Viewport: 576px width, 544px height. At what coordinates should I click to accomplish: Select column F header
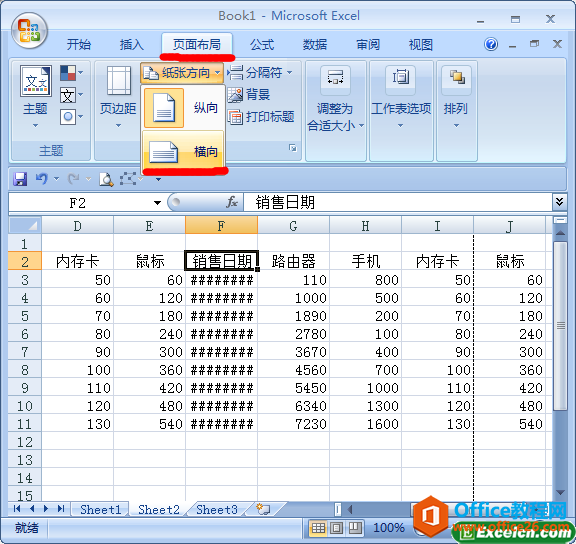tap(221, 226)
